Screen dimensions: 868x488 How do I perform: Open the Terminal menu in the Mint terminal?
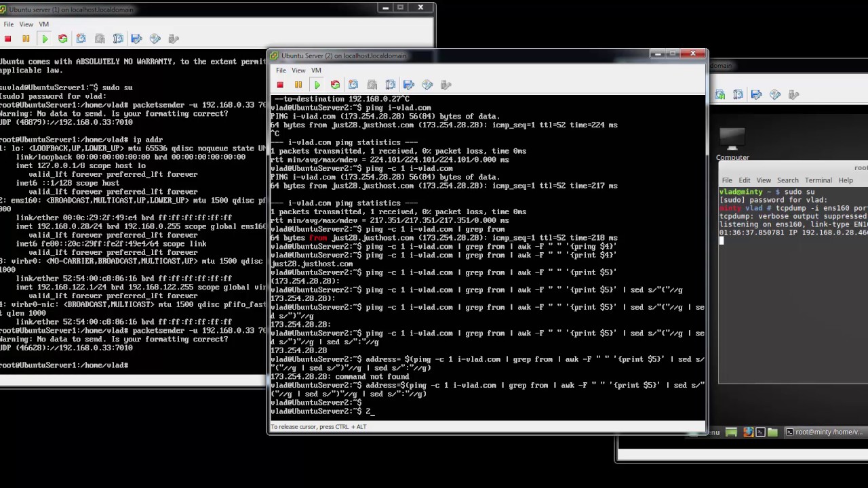coord(818,180)
